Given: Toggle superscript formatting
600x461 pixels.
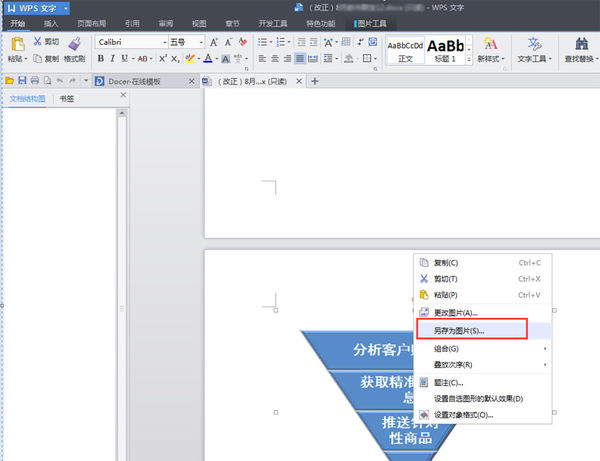Looking at the screenshot, I should (163, 59).
